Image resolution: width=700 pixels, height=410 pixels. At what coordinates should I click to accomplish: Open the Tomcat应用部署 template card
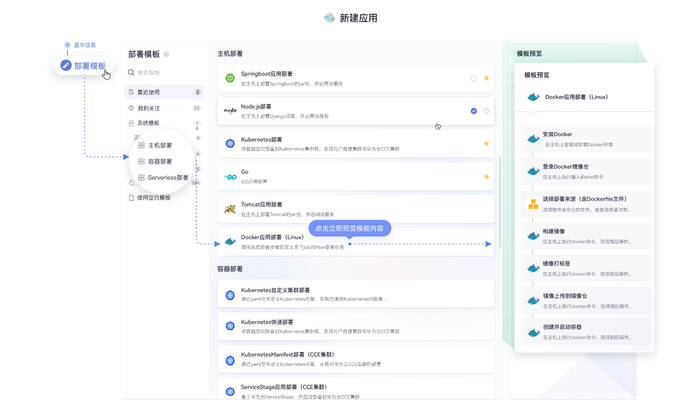tap(356, 209)
